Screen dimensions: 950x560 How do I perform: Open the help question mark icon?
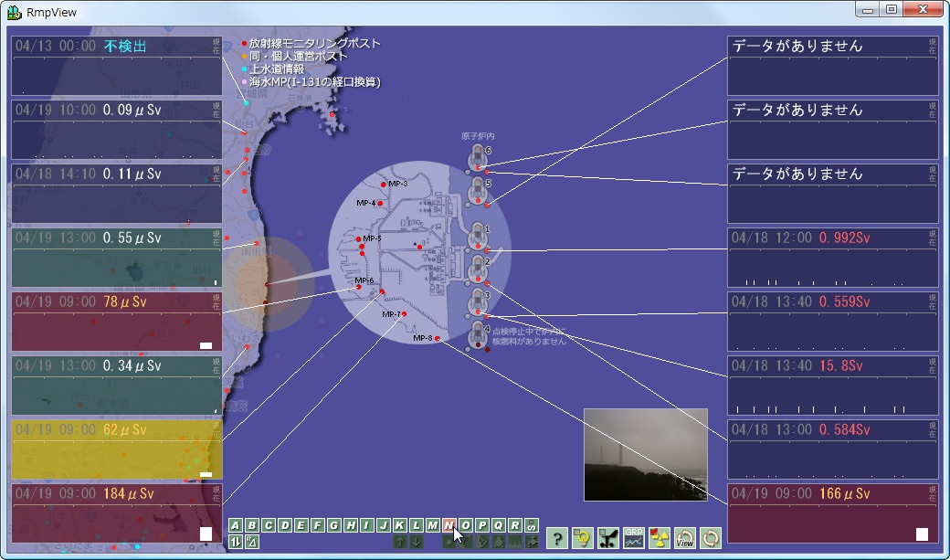pos(557,537)
